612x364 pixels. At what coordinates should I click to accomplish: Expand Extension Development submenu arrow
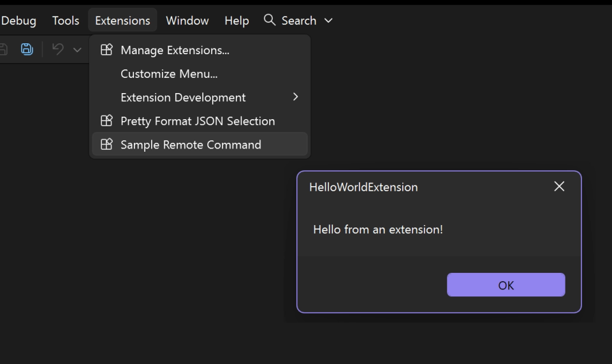[x=295, y=97]
